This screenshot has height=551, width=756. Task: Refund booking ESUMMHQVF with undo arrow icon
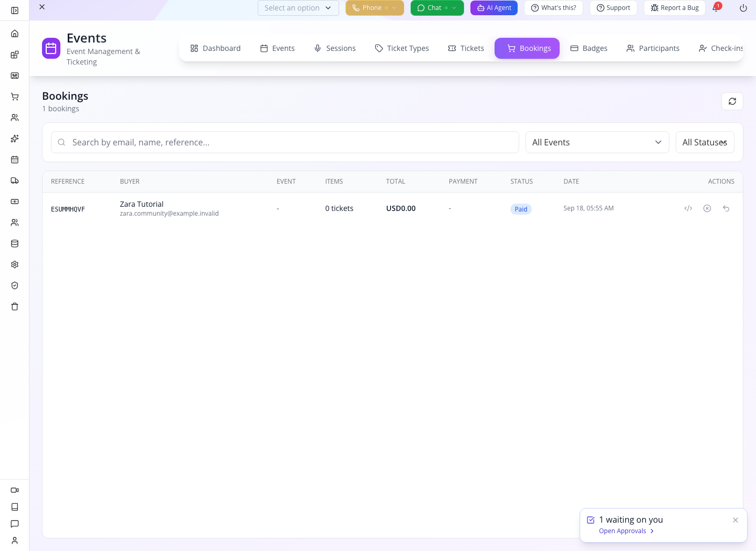click(726, 208)
